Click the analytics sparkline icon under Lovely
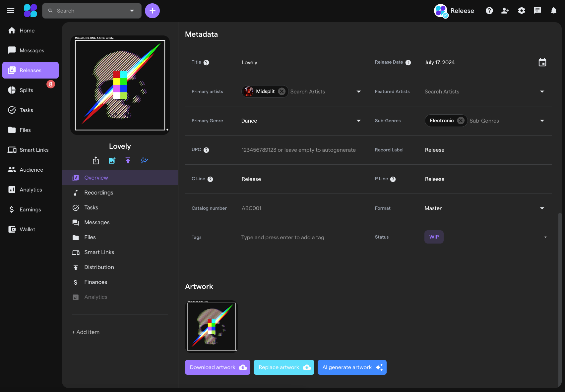Viewport: 565px width, 392px height. tap(144, 160)
